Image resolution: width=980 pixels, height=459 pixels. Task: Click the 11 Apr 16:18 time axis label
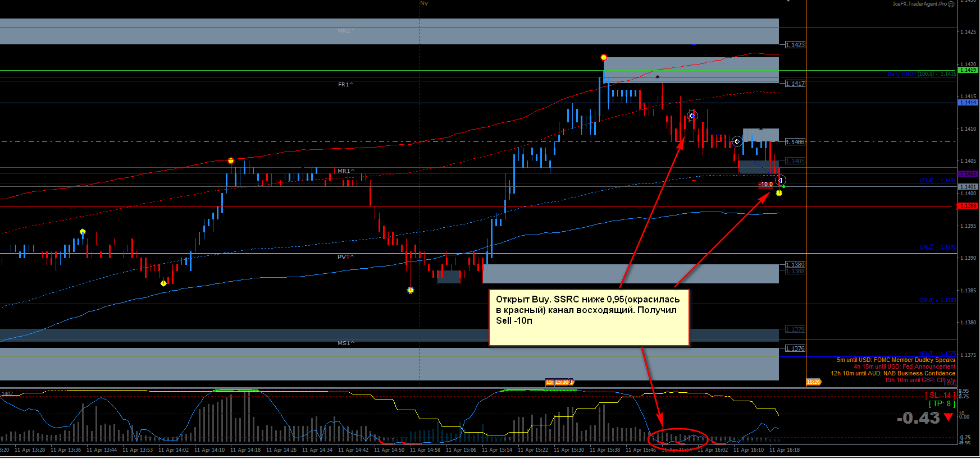point(784,450)
